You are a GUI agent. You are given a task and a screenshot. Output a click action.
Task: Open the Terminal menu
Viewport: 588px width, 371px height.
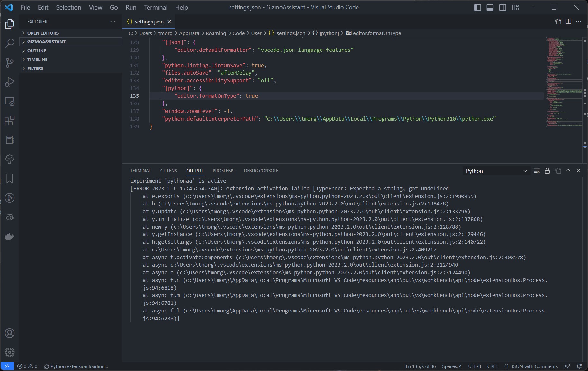point(156,7)
